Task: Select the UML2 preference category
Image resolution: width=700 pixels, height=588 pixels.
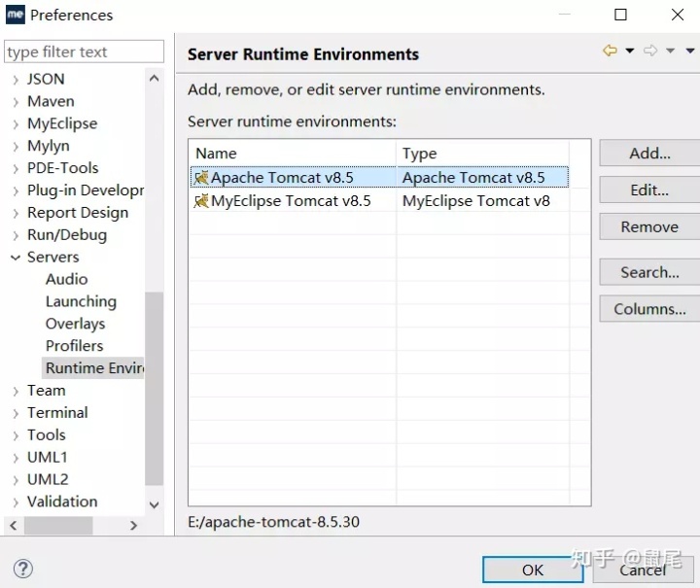Action: point(48,479)
